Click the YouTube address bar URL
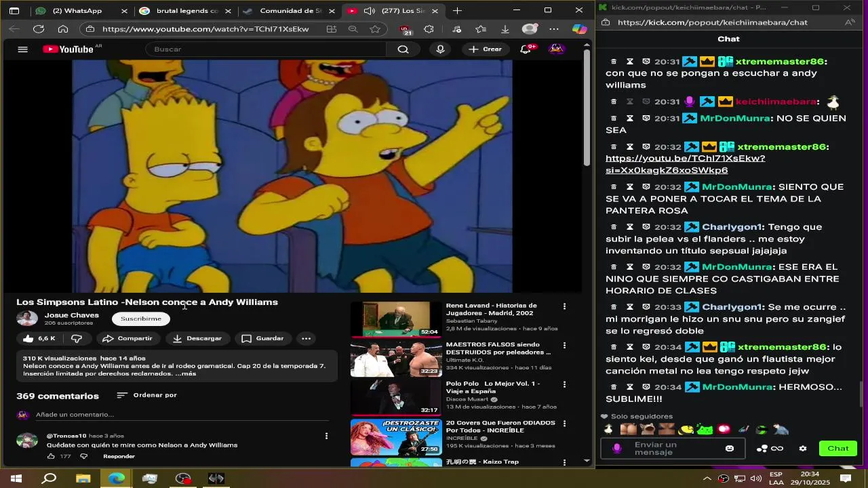Viewport: 868px width, 488px height. tap(205, 29)
